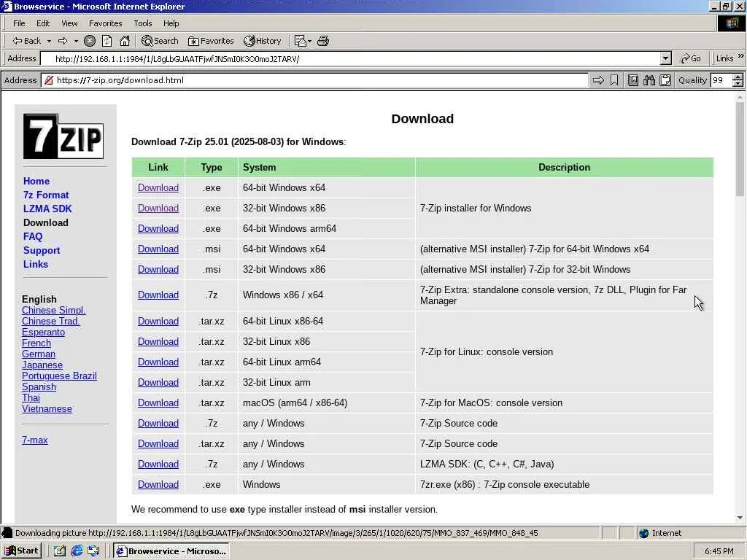Image resolution: width=747 pixels, height=560 pixels.
Task: Decrease Quality with the down stepper arrow
Action: click(738, 83)
